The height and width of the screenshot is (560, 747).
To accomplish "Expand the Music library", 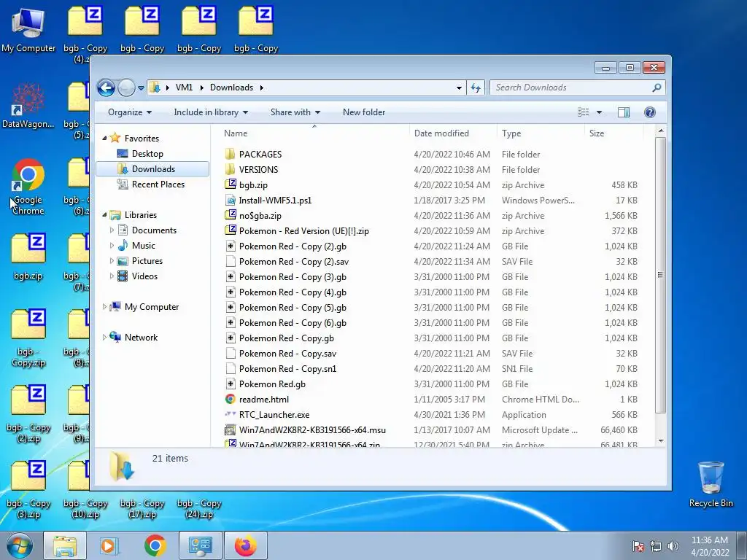I will pos(112,246).
